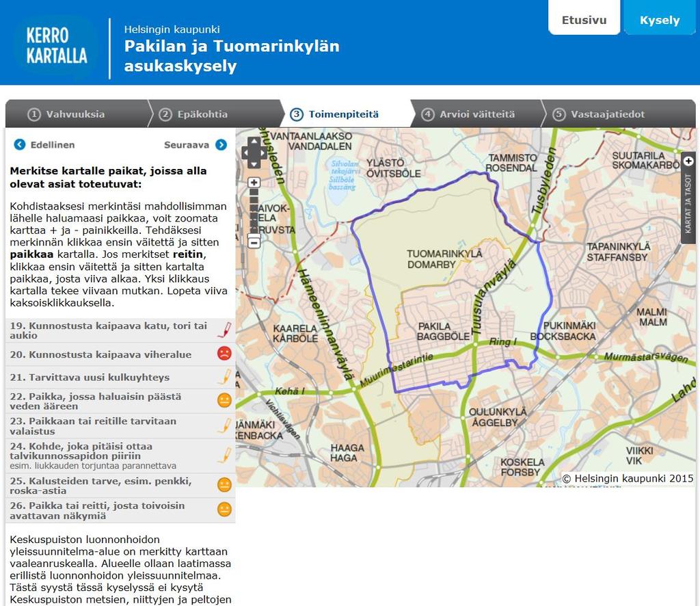Click the orange neutral face icon for item 22
Screen dimensions: 700x606
click(x=224, y=400)
